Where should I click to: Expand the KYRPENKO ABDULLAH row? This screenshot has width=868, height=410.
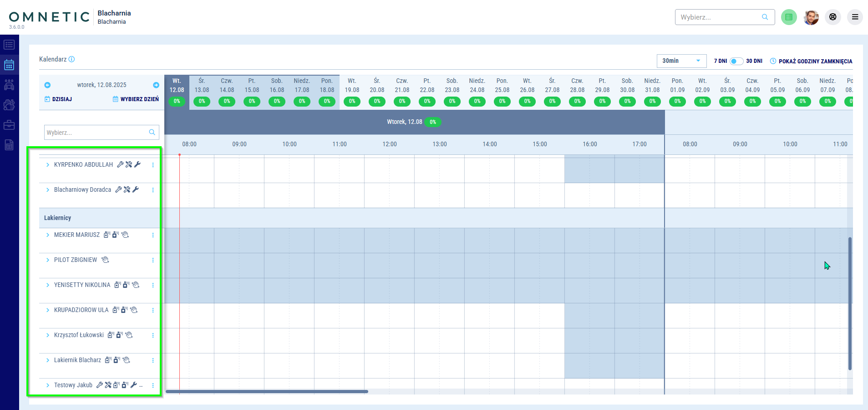pos(48,165)
